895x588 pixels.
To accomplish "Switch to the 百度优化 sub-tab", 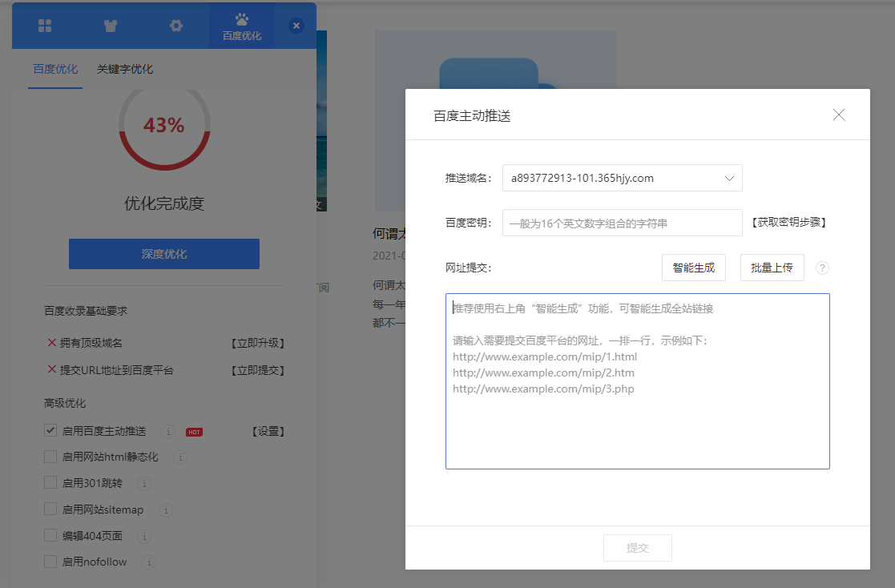I will pyautogui.click(x=55, y=69).
